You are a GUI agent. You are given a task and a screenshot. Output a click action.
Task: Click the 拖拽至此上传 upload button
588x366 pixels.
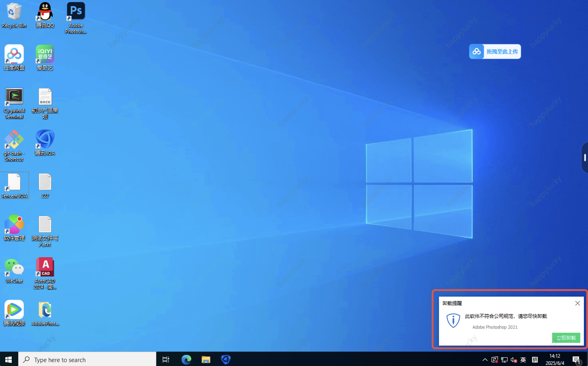point(495,51)
